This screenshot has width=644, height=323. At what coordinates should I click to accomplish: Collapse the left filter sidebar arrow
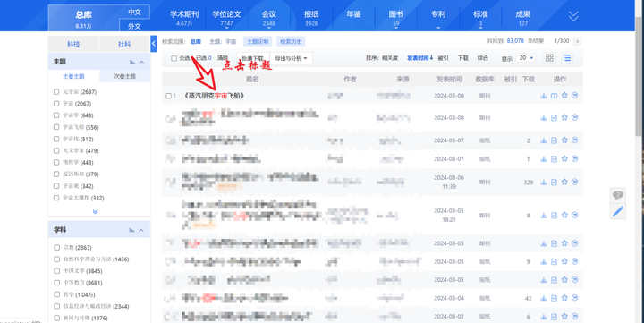click(154, 44)
